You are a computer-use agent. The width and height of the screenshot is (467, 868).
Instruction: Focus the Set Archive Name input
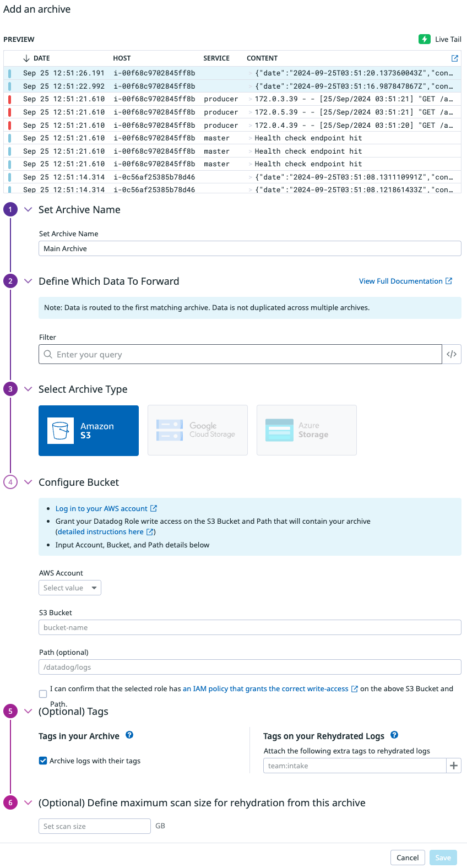(250, 248)
